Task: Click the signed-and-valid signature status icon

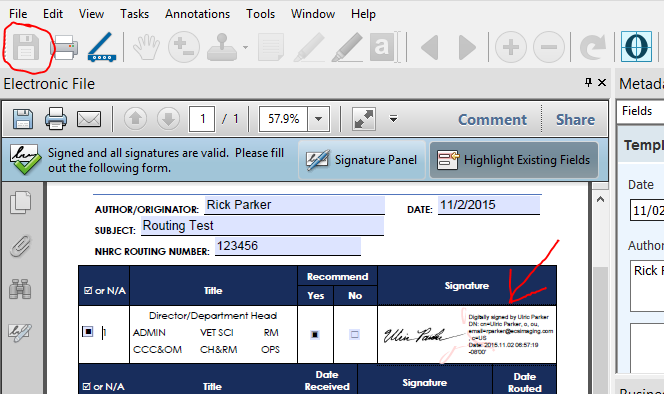Action: 25,160
